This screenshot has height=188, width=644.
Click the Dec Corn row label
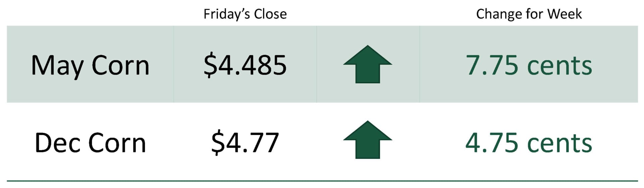90,143
